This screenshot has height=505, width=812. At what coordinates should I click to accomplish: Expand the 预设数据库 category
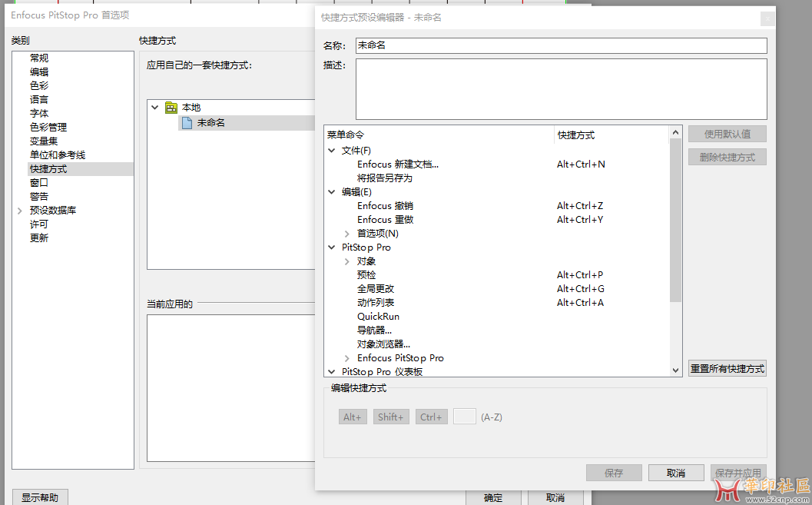point(20,211)
